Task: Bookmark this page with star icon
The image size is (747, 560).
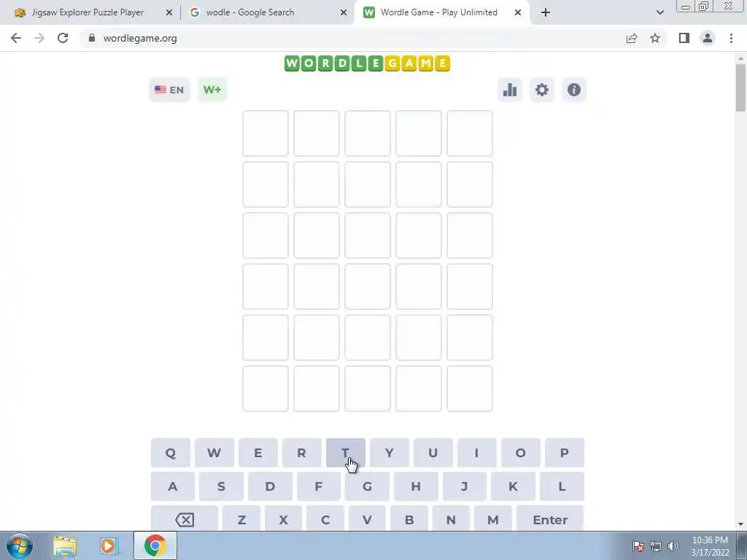Action: [655, 38]
